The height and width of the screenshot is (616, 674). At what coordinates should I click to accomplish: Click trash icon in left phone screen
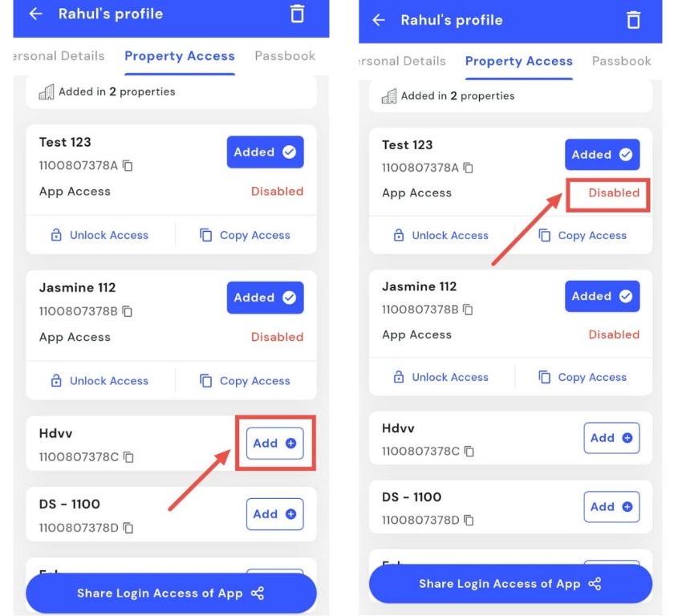point(297,14)
